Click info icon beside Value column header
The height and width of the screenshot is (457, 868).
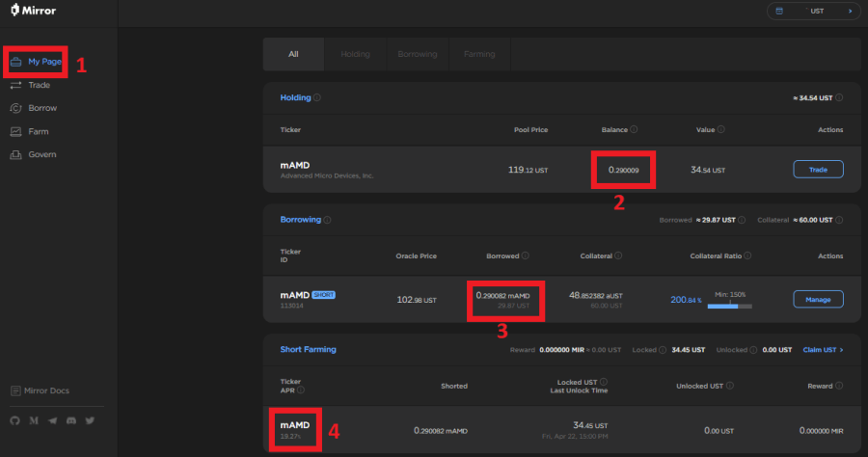click(x=720, y=129)
